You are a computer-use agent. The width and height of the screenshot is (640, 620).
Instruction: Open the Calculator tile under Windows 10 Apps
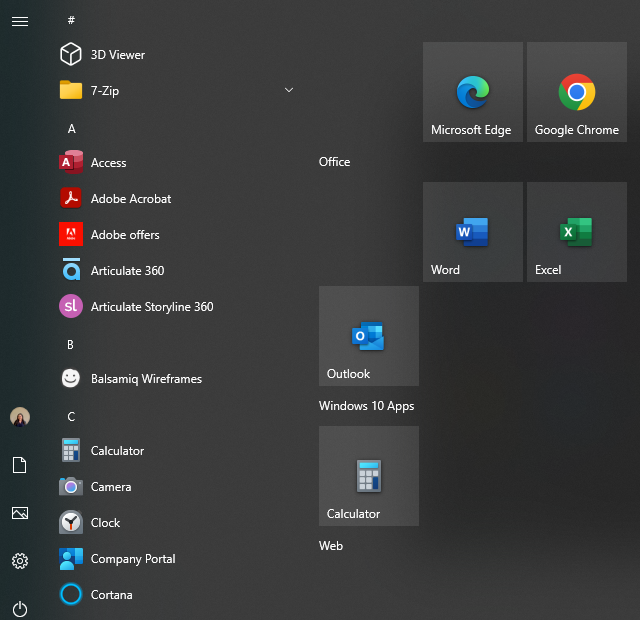coord(369,476)
